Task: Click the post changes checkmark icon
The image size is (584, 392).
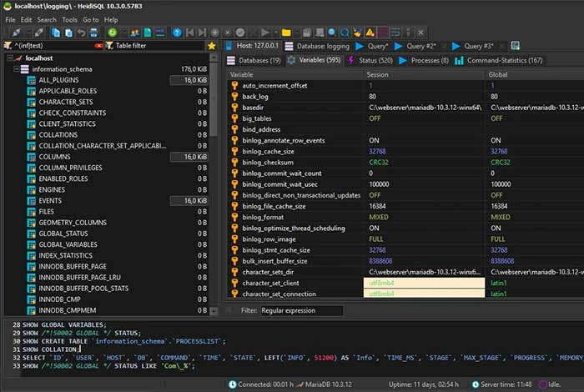Action: (x=240, y=33)
